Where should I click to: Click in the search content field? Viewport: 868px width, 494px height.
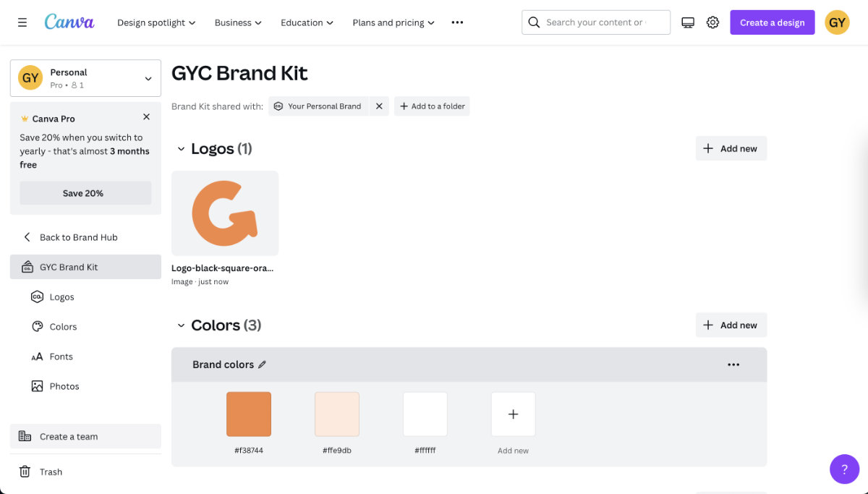point(596,22)
